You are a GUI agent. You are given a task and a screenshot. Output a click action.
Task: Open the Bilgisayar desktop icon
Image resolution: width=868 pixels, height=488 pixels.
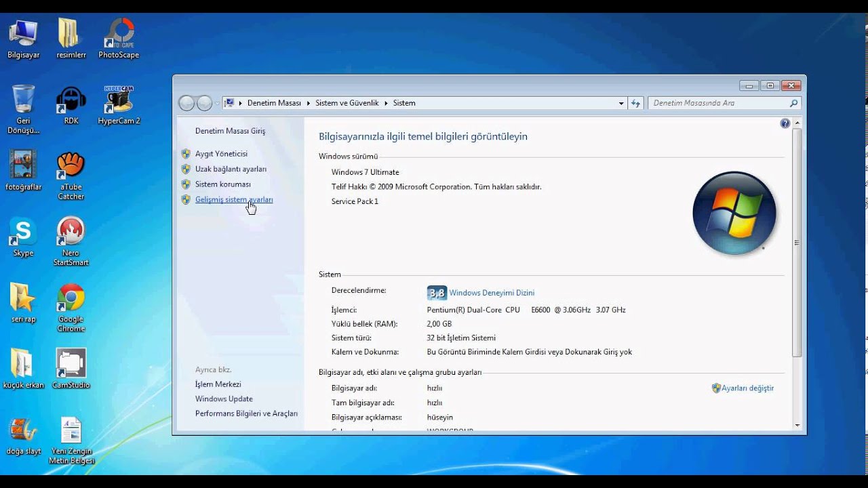pos(23,39)
